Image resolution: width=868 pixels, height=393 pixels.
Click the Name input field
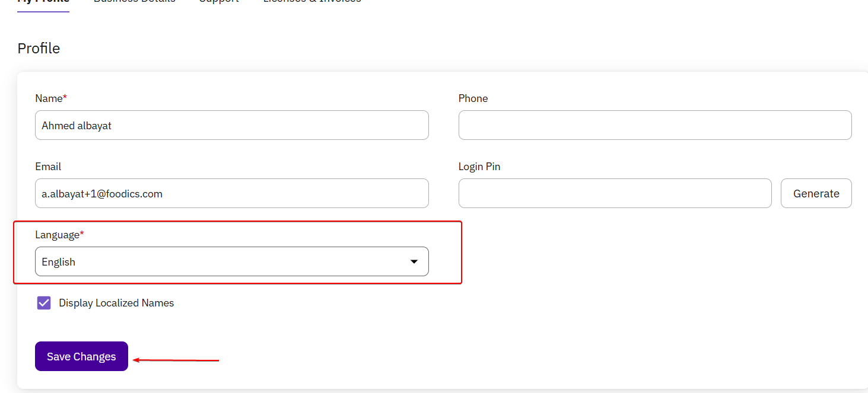click(x=231, y=125)
